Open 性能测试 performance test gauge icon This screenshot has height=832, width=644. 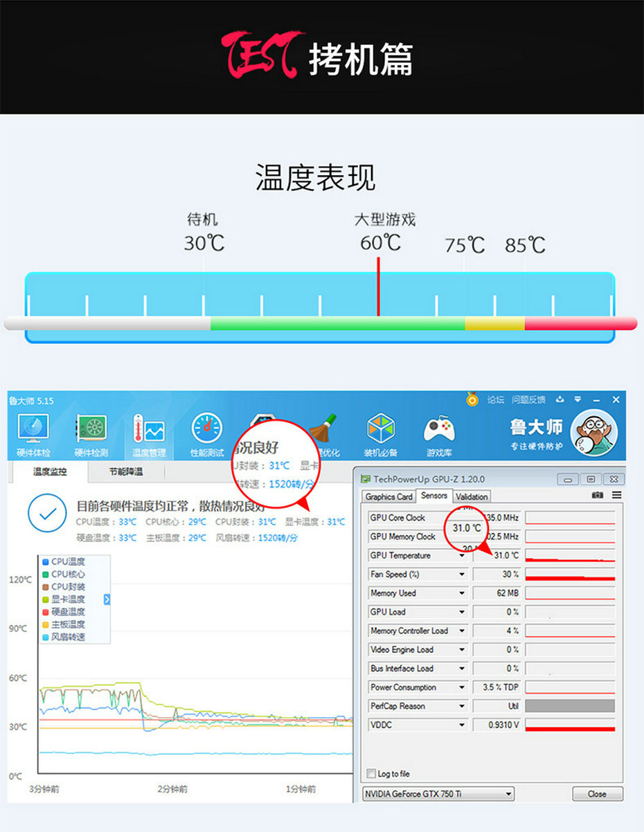coord(207,435)
